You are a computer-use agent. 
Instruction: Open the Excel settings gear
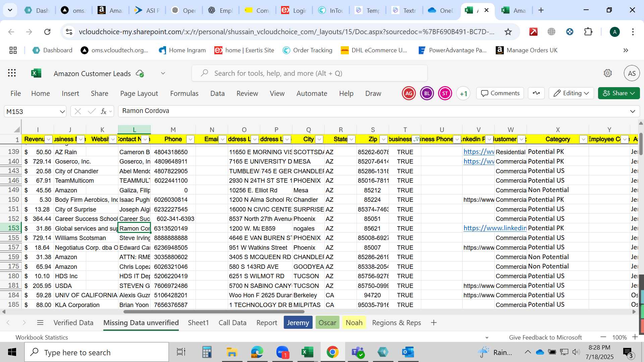(608, 73)
